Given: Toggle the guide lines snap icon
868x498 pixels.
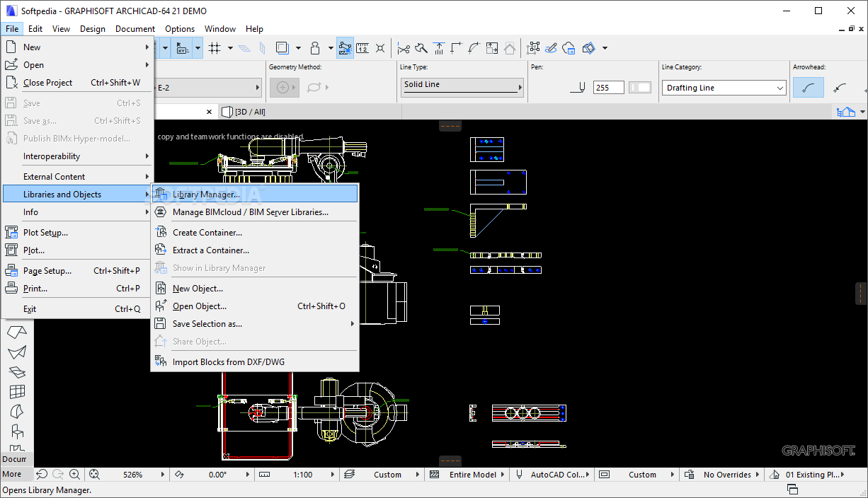Looking at the screenshot, I should coord(345,48).
